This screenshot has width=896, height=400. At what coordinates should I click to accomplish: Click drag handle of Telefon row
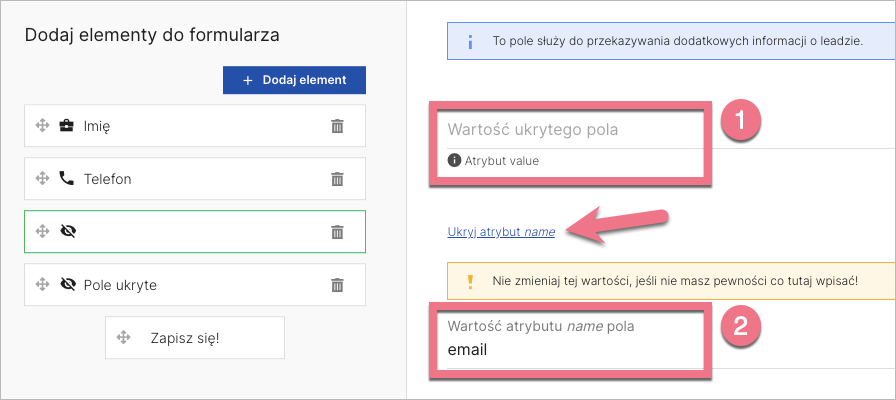(x=42, y=179)
